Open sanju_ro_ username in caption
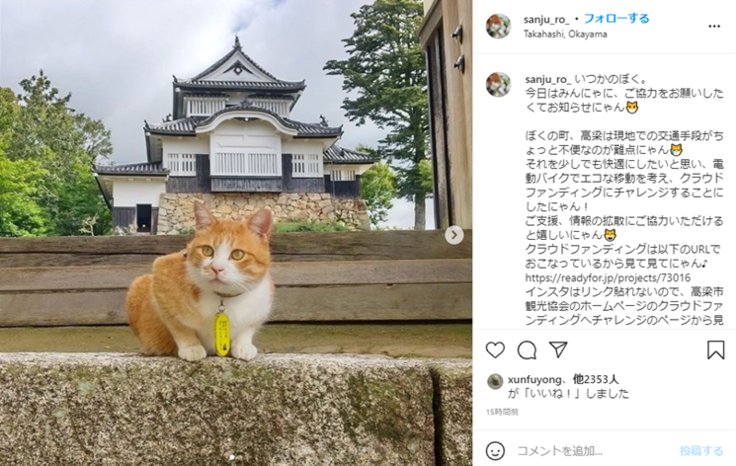This screenshot has width=736, height=466. (x=548, y=79)
